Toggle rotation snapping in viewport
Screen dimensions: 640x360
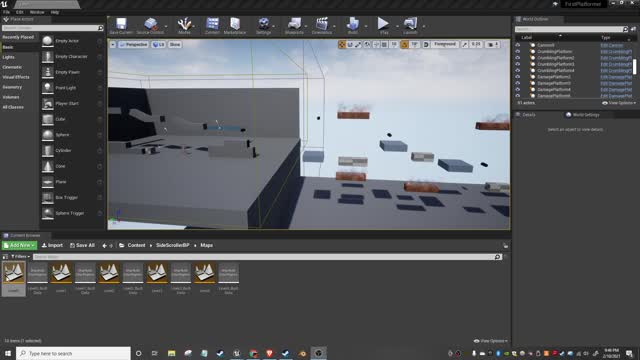[x=404, y=44]
